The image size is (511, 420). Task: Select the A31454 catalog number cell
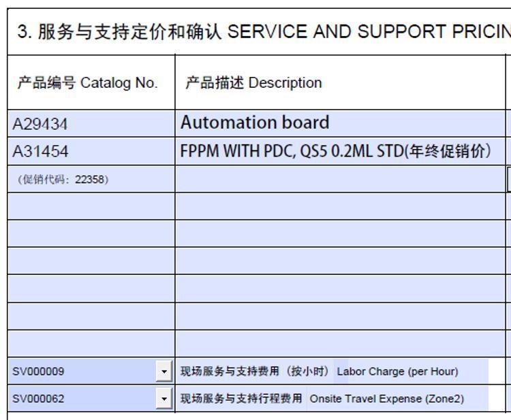91,151
